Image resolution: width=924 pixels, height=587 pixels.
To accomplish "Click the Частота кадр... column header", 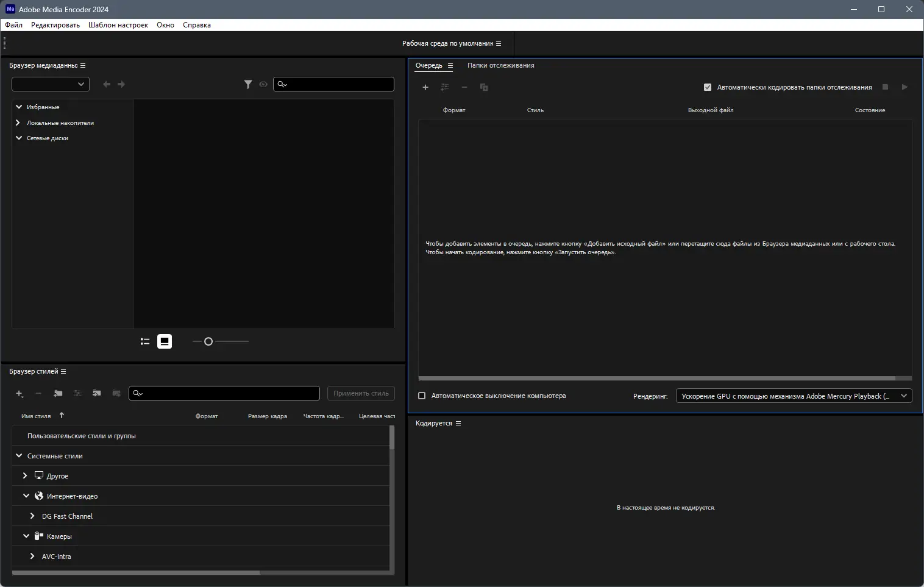I will [x=324, y=416].
